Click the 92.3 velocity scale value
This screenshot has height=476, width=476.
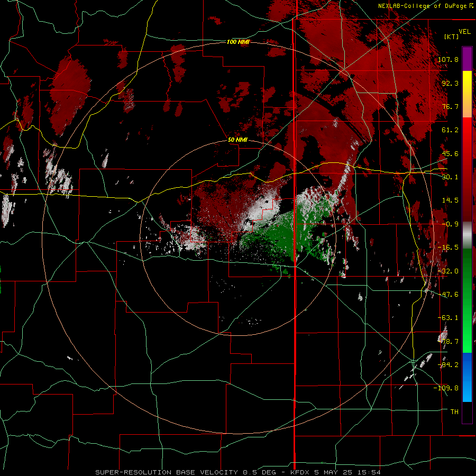pos(450,83)
